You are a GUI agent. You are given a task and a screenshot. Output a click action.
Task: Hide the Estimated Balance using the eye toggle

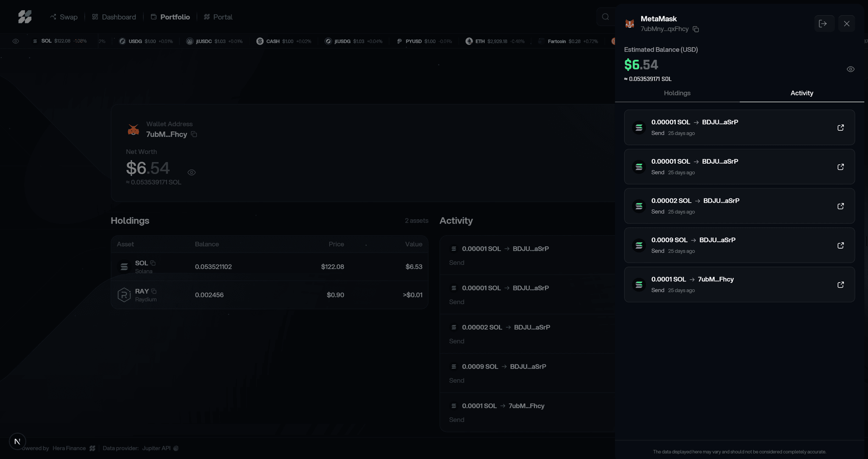(x=850, y=69)
